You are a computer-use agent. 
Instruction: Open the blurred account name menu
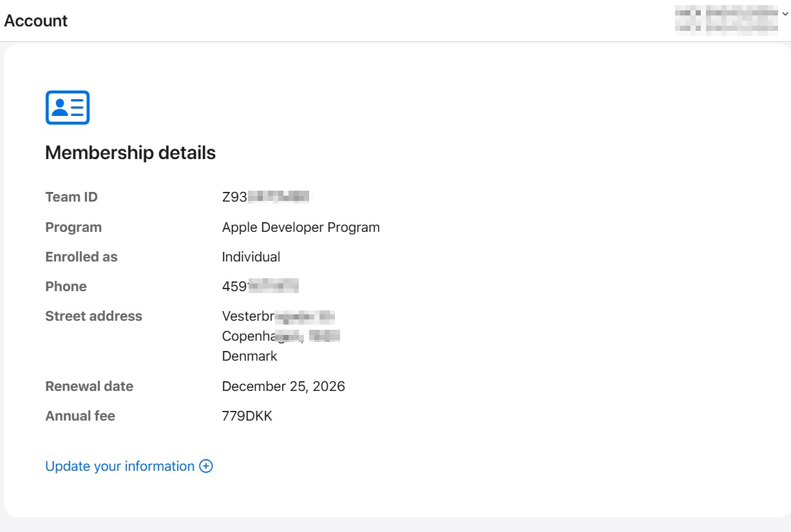click(726, 20)
